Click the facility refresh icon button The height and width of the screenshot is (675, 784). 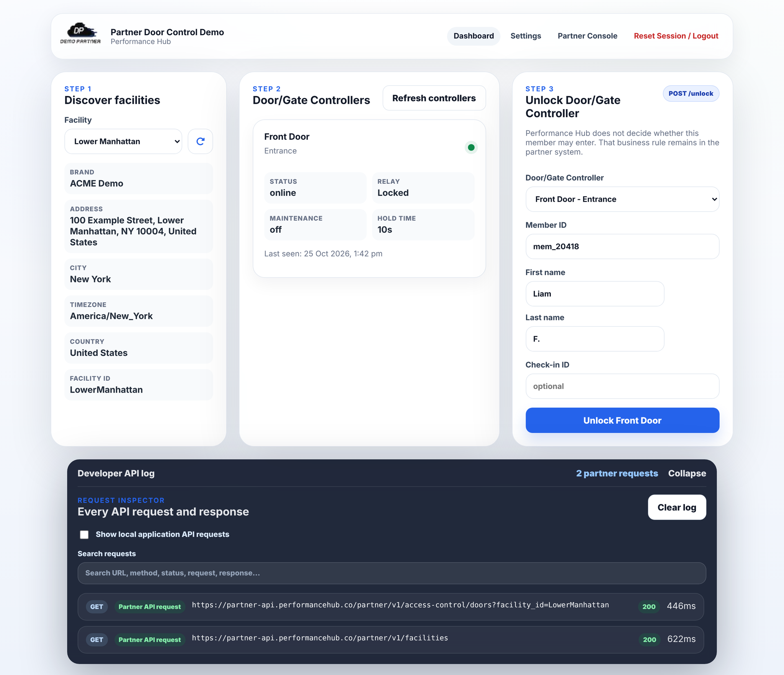pos(200,142)
